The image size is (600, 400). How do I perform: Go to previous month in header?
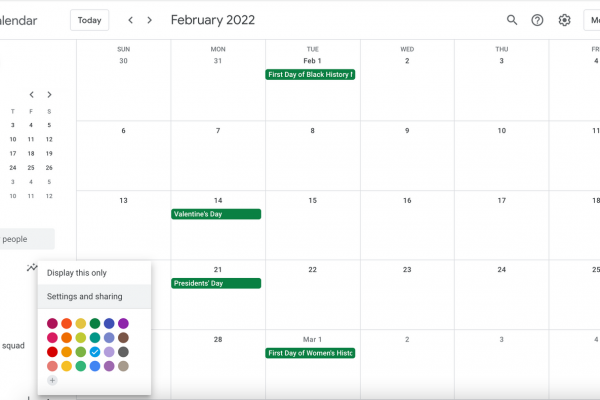[130, 20]
